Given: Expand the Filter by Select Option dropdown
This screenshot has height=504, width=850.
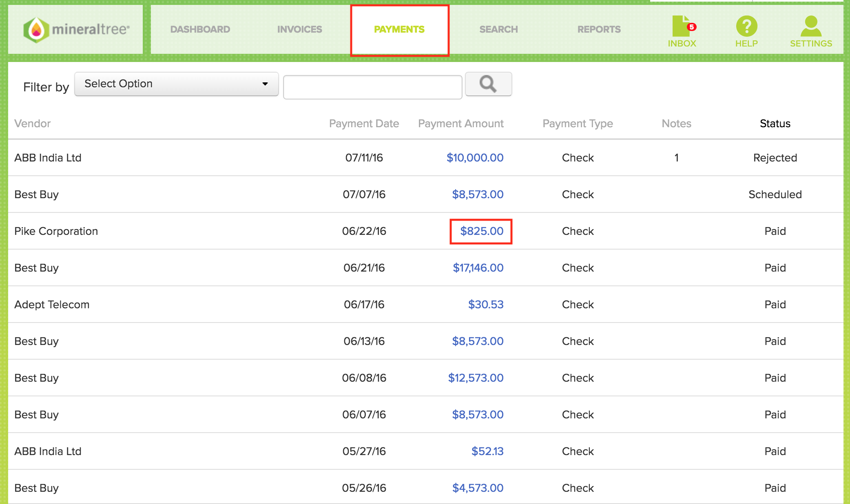Looking at the screenshot, I should (177, 84).
